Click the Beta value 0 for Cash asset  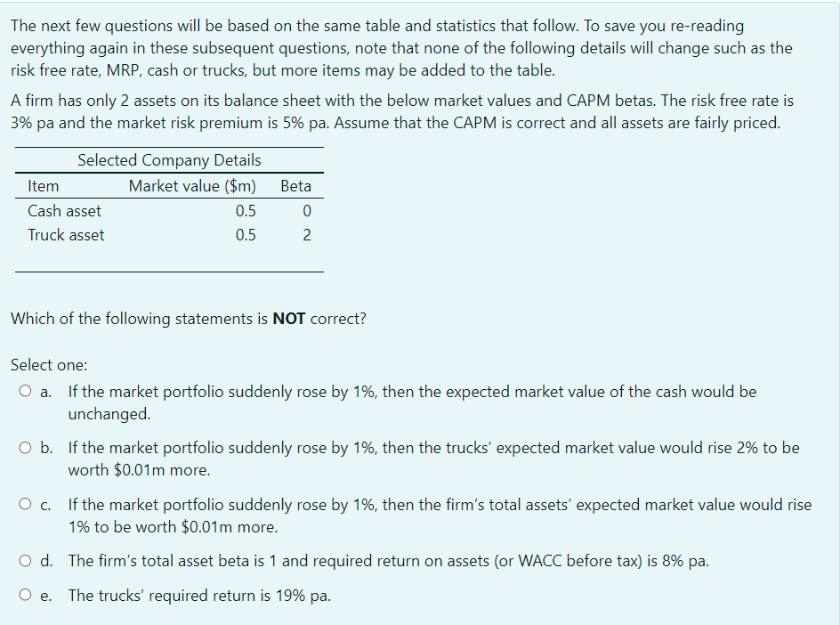coord(307,211)
